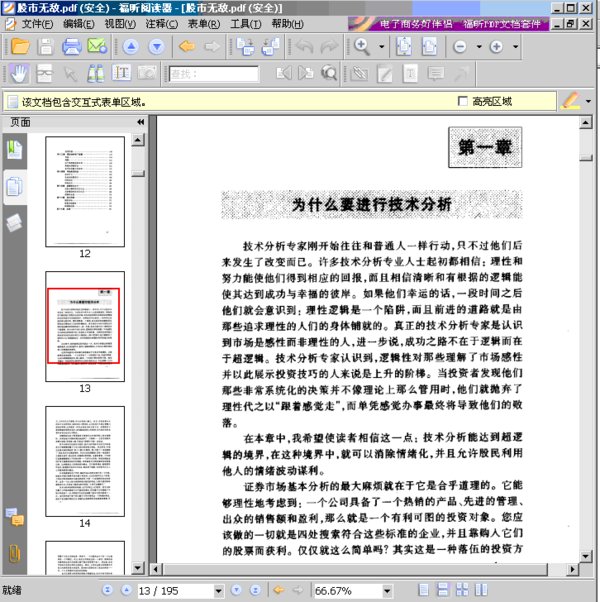Select the IT text selection tool
Image resolution: width=600 pixels, height=602 pixels.
(x=121, y=73)
